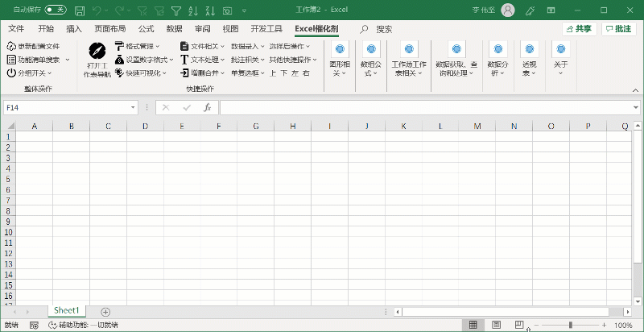Open the 文件 tab

coord(16,29)
